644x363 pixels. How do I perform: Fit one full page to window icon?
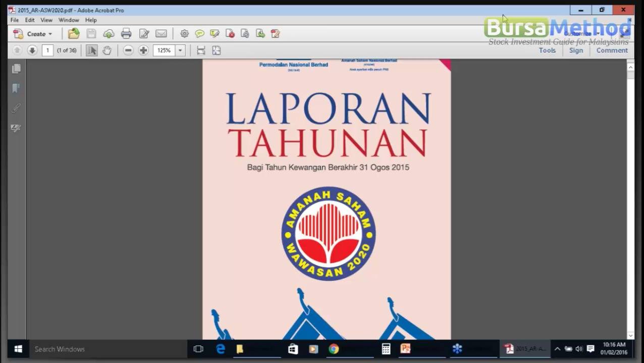(217, 50)
